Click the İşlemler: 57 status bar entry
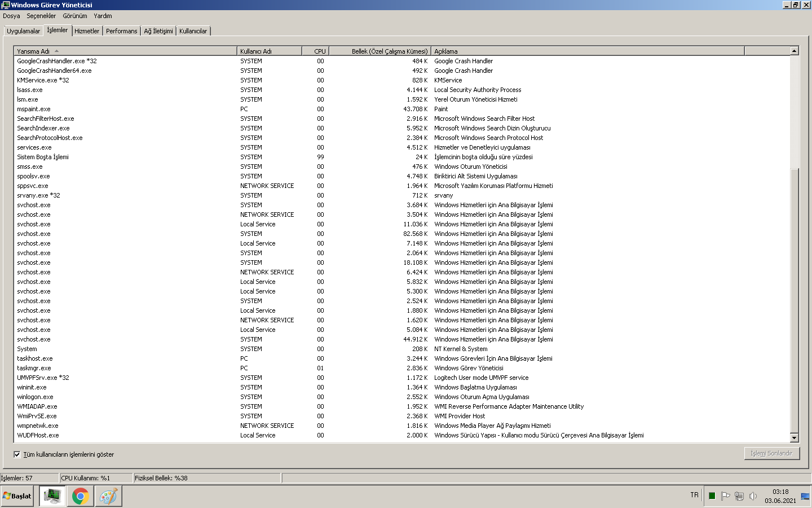 tap(29, 478)
